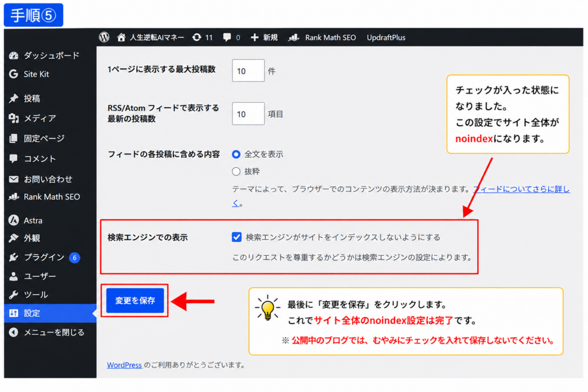Click the お問い合わせ envelope icon
The width and height of the screenshot is (588, 392).
point(14,179)
